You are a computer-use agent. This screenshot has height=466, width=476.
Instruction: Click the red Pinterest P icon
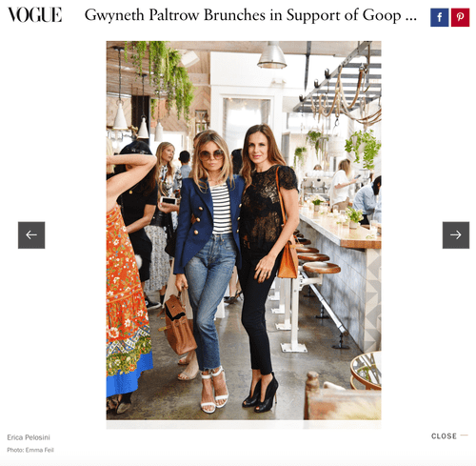click(x=460, y=17)
